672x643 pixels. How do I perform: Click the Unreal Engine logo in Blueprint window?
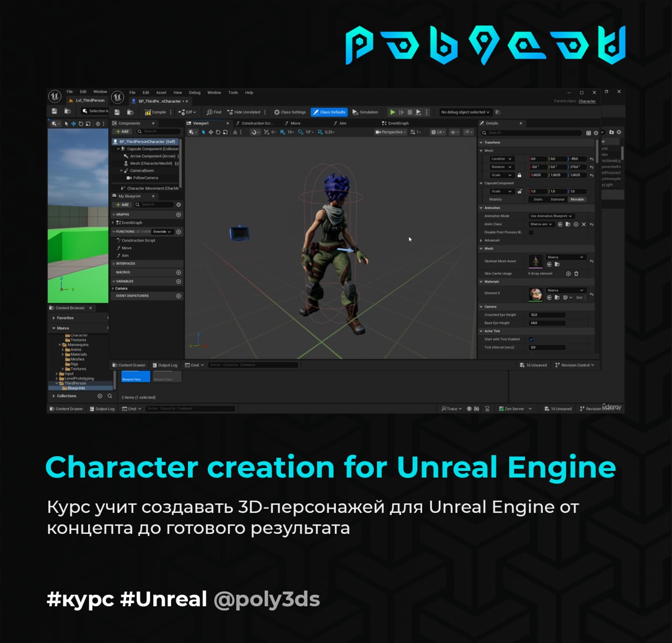118,97
